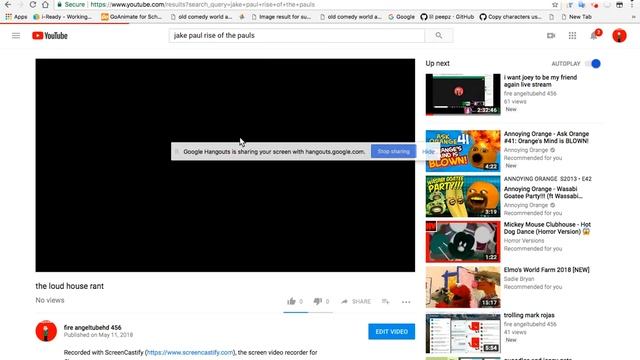Open the account avatar menu

(x=619, y=36)
